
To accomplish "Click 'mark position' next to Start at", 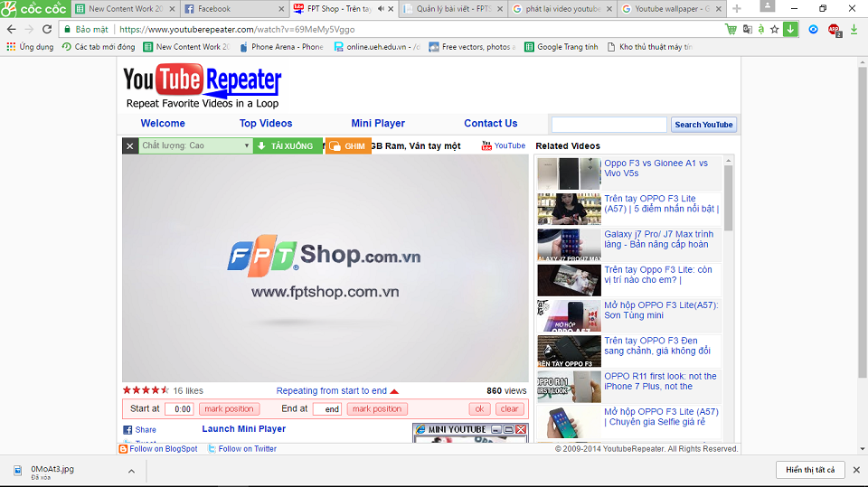I will pos(229,409).
